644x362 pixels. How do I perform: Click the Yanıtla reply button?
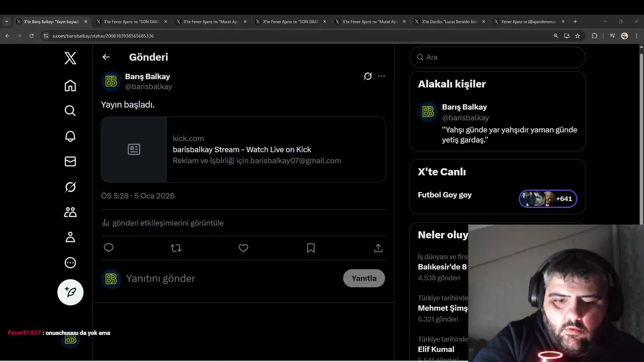click(364, 278)
